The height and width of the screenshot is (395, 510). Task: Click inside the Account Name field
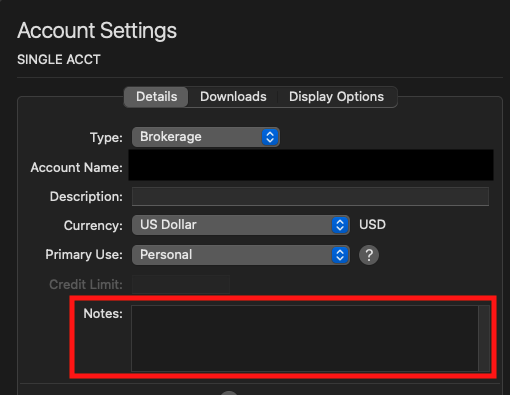[311, 165]
